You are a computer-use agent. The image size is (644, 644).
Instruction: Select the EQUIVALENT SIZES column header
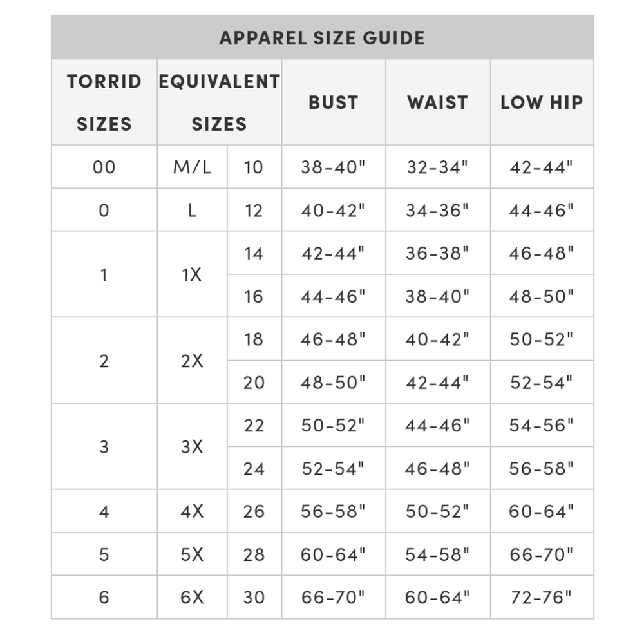[220, 102]
